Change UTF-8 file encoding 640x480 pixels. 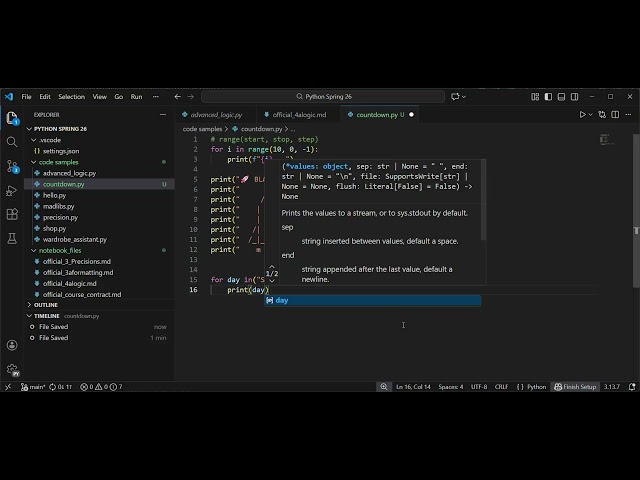pos(479,387)
